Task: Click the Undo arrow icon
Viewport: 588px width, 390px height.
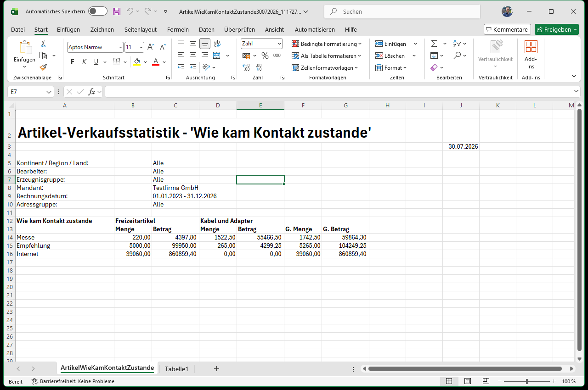Action: coord(130,11)
